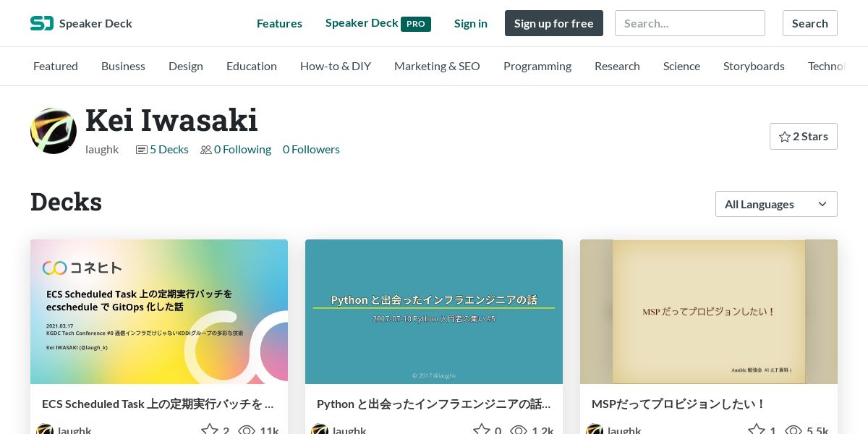
Task: Click the star icon on the Python deck card
Action: pos(482,430)
